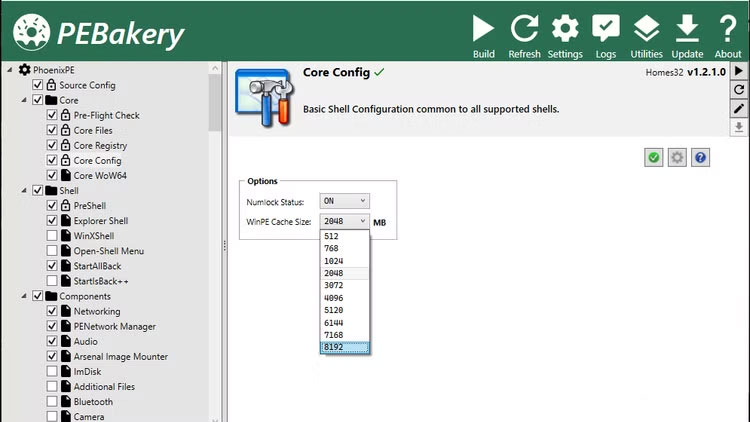This screenshot has width=750, height=422.
Task: Click the Build play icon in header
Action: [484, 28]
